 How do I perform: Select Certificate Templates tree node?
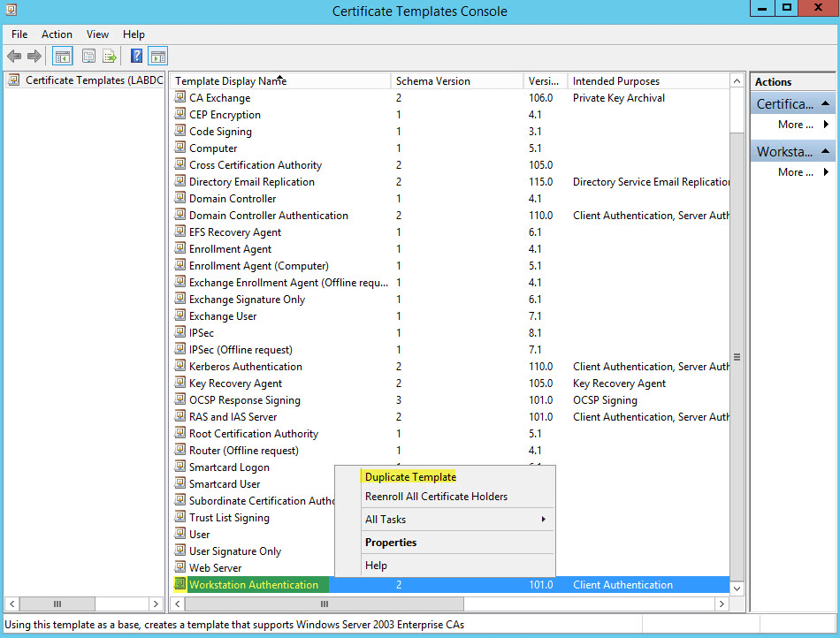click(x=86, y=80)
